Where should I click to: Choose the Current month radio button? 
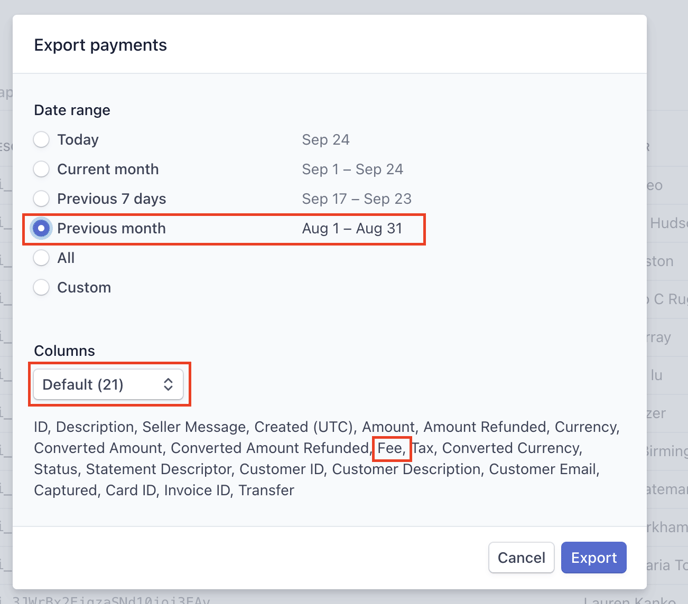point(41,169)
